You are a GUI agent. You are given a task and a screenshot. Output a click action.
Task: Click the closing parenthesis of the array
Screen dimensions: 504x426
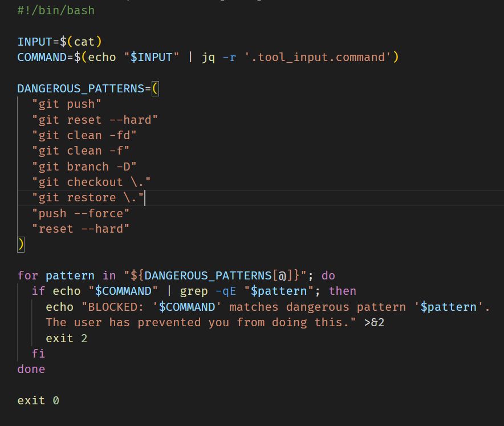pos(20,244)
